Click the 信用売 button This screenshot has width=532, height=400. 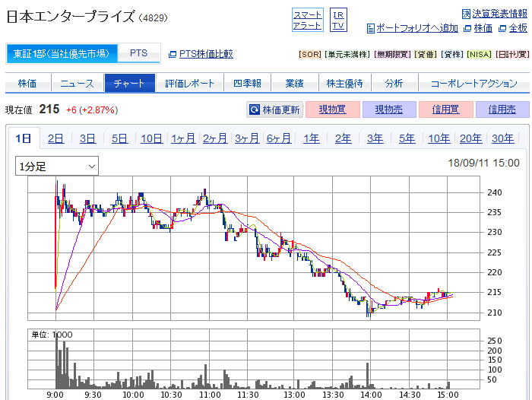[502, 110]
